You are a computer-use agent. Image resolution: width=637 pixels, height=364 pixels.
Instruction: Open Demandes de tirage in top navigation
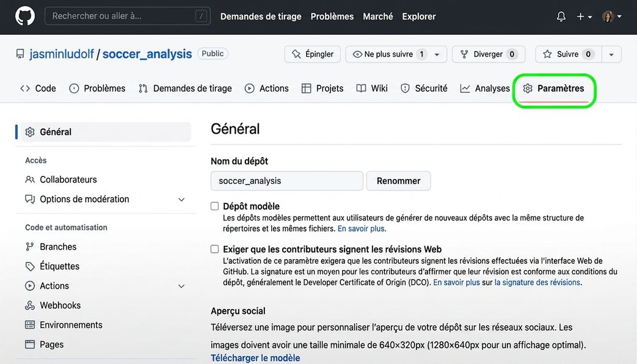point(261,16)
